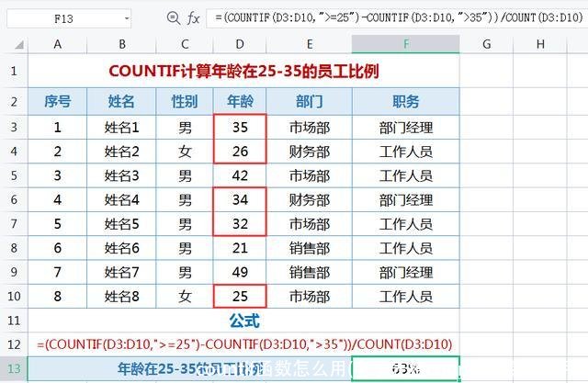Open the fx insert function button
The image size is (588, 383).
[193, 17]
